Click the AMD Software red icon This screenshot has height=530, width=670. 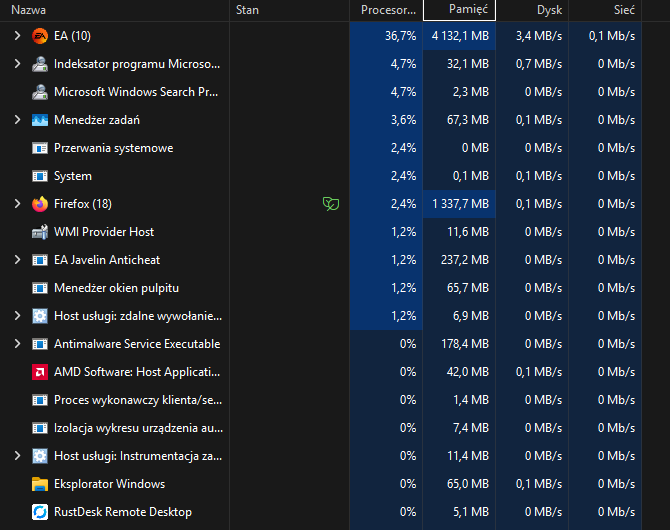tap(40, 372)
